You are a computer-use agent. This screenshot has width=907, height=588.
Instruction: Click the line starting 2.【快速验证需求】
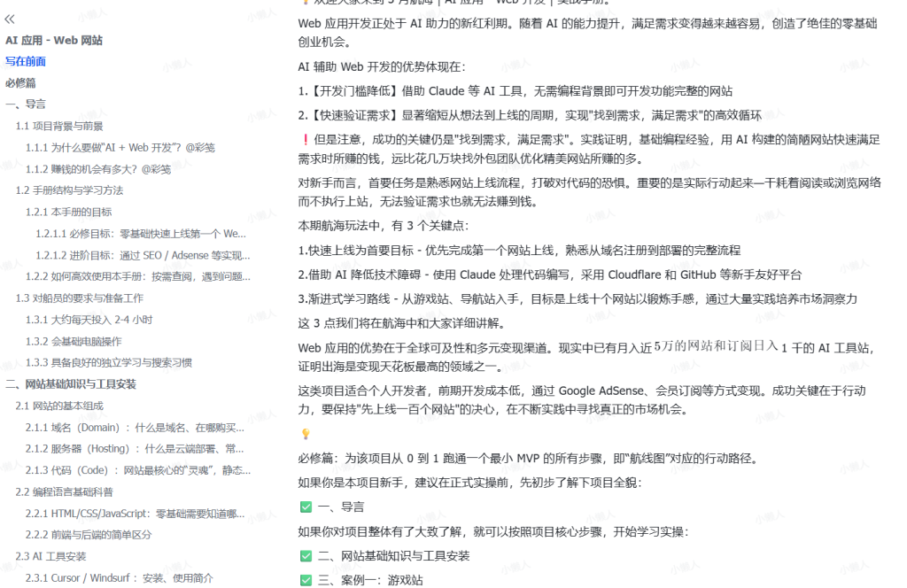pyautogui.click(x=530, y=116)
